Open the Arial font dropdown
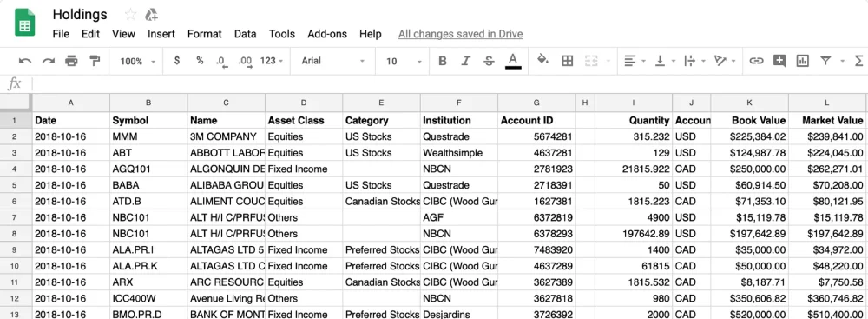868x319 pixels. pos(333,61)
